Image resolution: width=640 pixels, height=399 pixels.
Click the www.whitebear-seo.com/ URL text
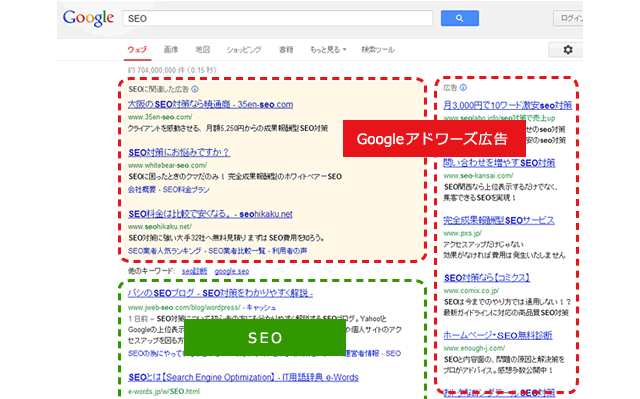167,165
